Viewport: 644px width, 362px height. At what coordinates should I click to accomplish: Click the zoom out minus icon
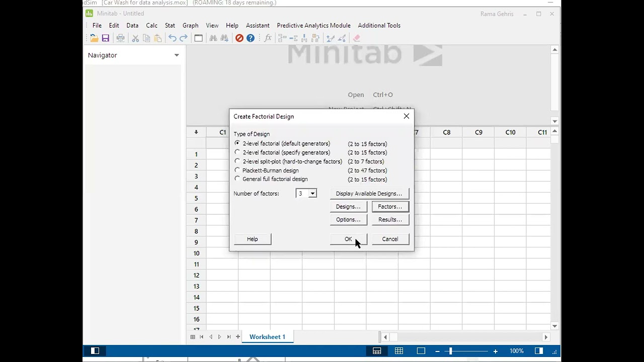(437, 351)
